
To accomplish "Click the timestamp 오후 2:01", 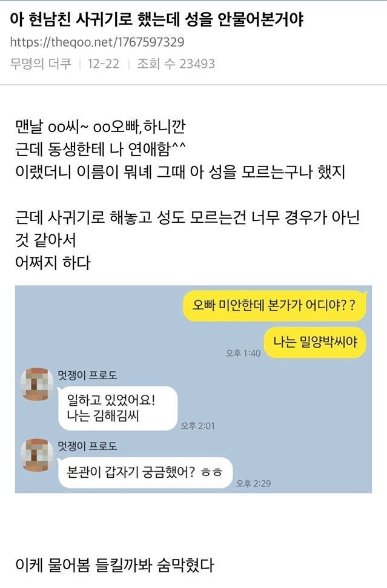I will 197,426.
